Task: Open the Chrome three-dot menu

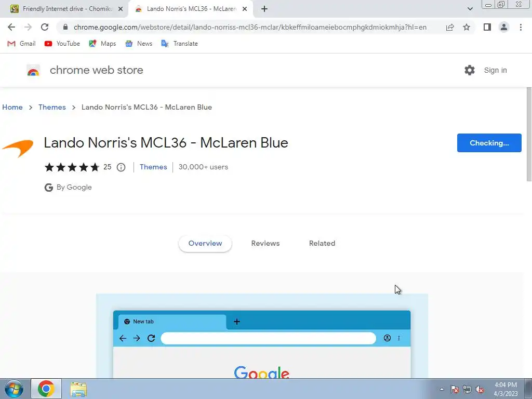Action: (521, 27)
